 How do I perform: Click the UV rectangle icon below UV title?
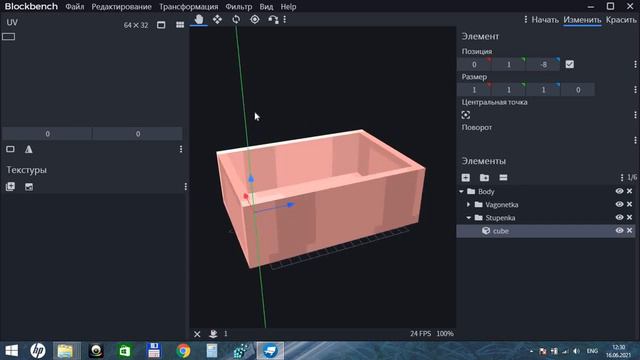tap(9, 37)
